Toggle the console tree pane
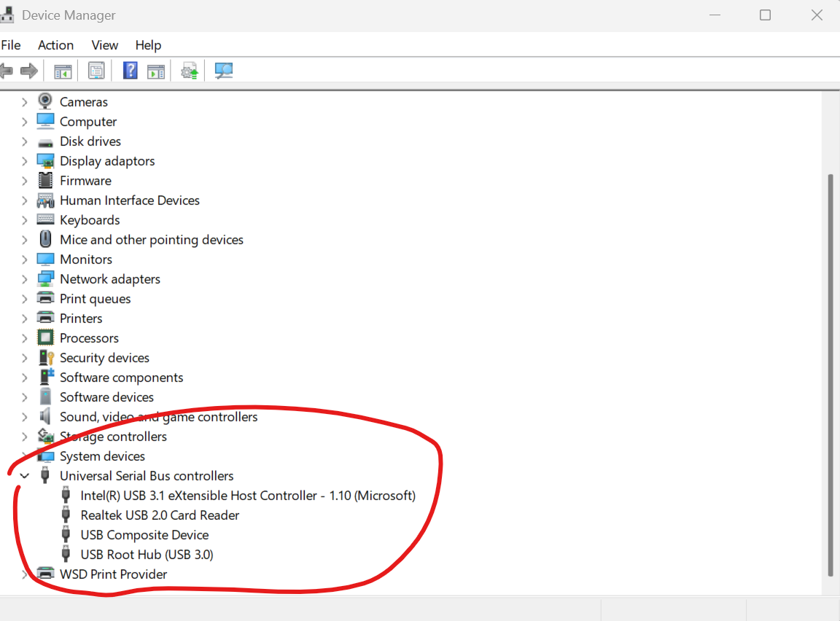Viewport: 840px width, 621px height. tap(63, 70)
